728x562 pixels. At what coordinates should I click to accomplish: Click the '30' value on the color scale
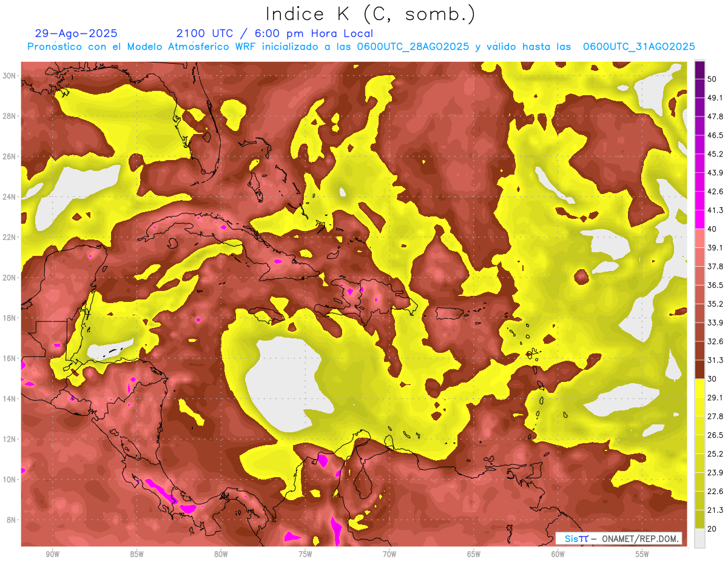click(713, 379)
